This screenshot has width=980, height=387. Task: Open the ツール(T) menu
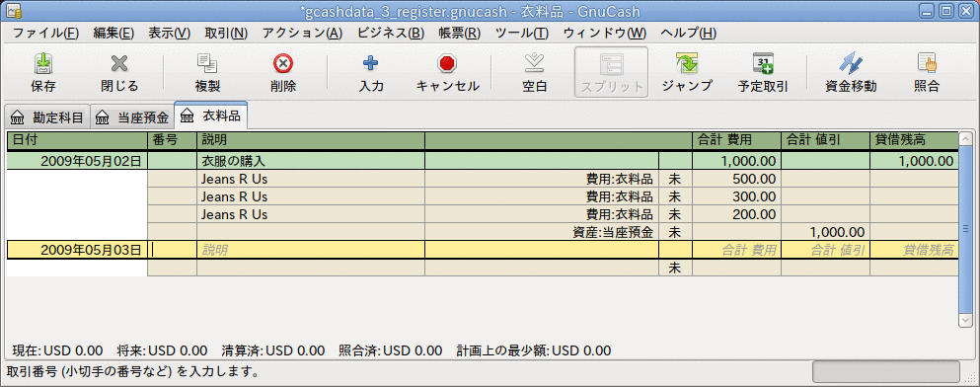coord(522,34)
